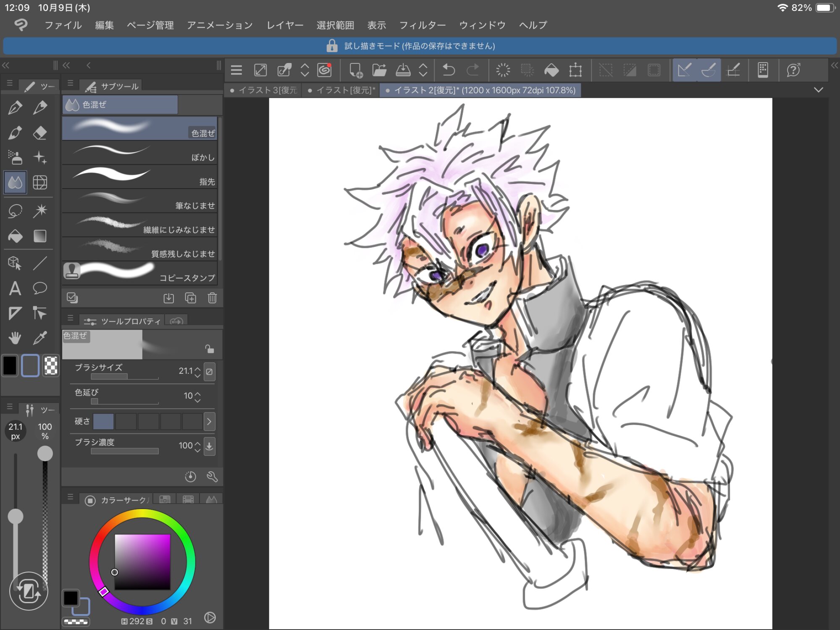The height and width of the screenshot is (630, 840).
Task: Choose the Text tool
Action: (15, 289)
